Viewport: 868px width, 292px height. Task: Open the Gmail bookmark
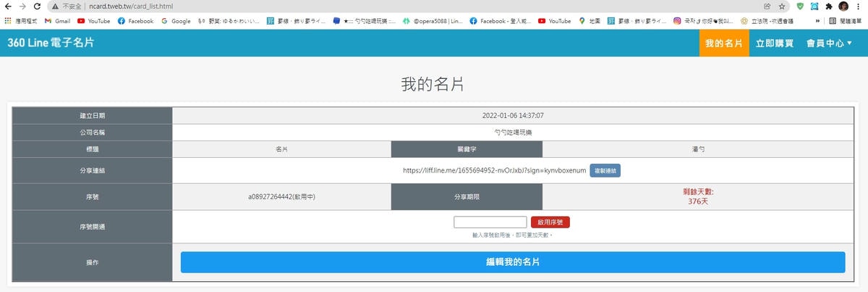[58, 21]
